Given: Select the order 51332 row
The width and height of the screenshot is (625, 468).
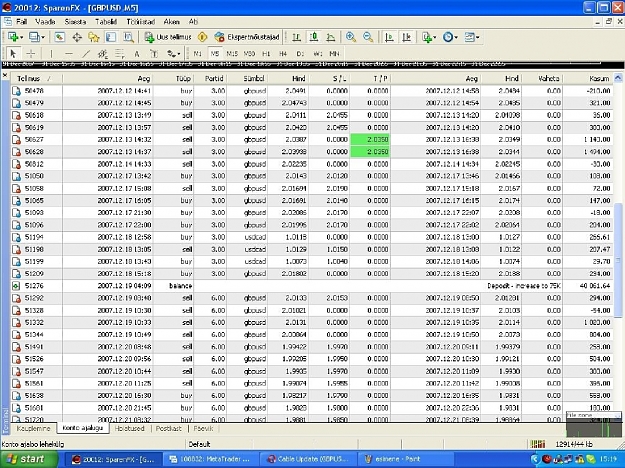Looking at the screenshot, I should (x=312, y=322).
